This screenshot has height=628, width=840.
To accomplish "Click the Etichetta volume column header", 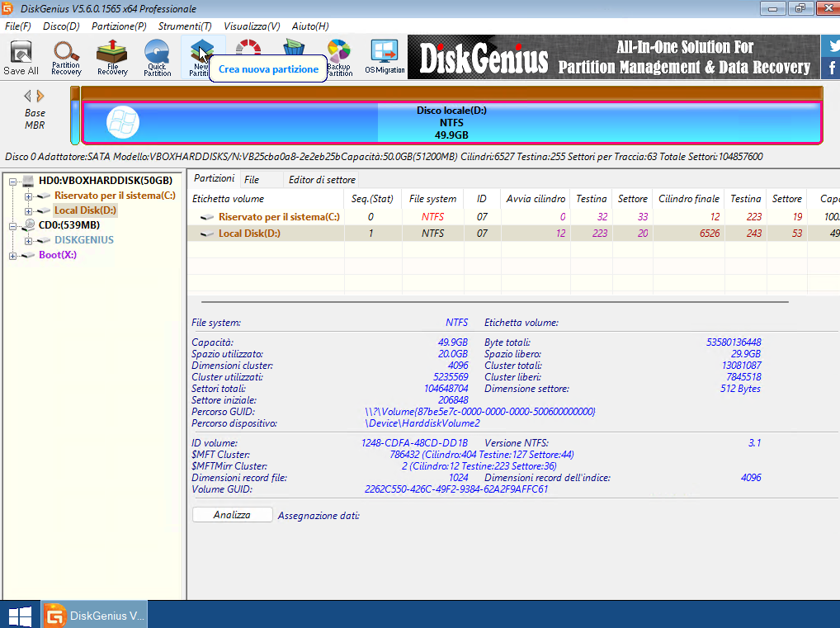I will click(266, 199).
